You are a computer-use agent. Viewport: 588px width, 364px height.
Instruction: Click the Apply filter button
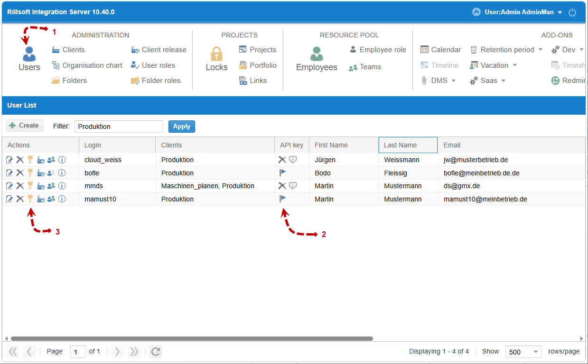(182, 127)
